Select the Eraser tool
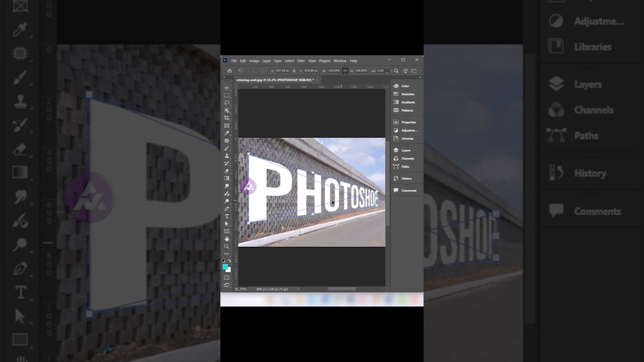The width and height of the screenshot is (644, 362). (x=227, y=171)
